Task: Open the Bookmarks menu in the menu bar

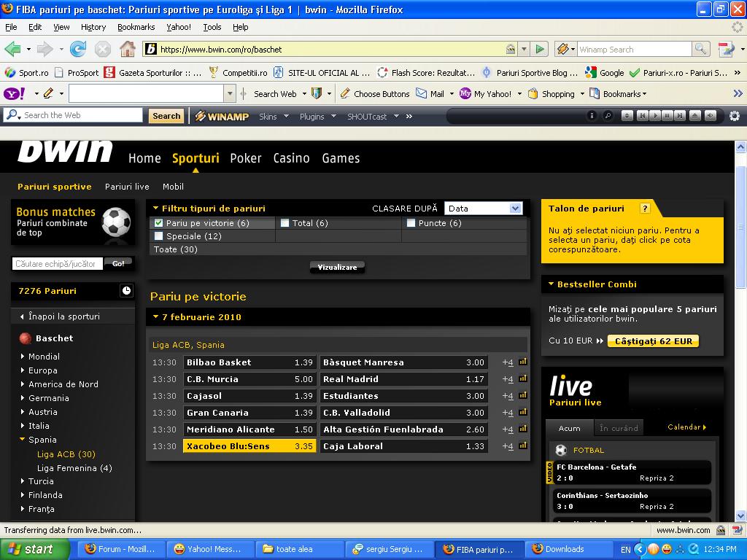Action: (x=136, y=27)
